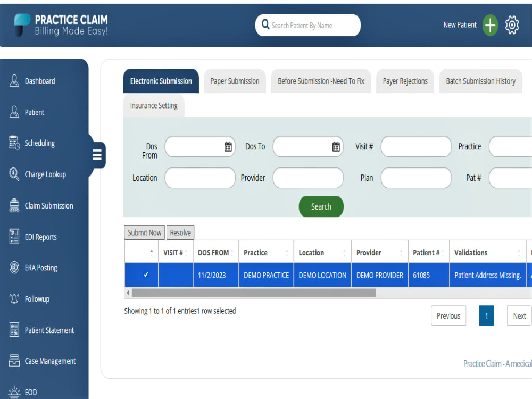Image resolution: width=532 pixels, height=399 pixels.
Task: Click Patient Address Missing validation cell
Action: 487,275
